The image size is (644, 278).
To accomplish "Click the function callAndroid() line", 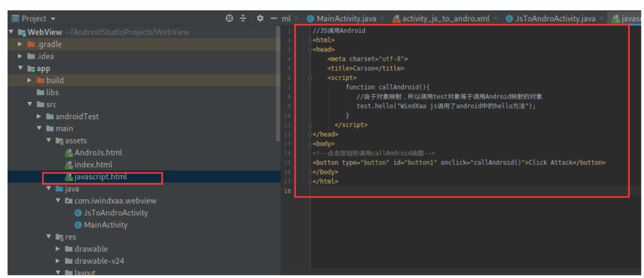I will (x=388, y=87).
